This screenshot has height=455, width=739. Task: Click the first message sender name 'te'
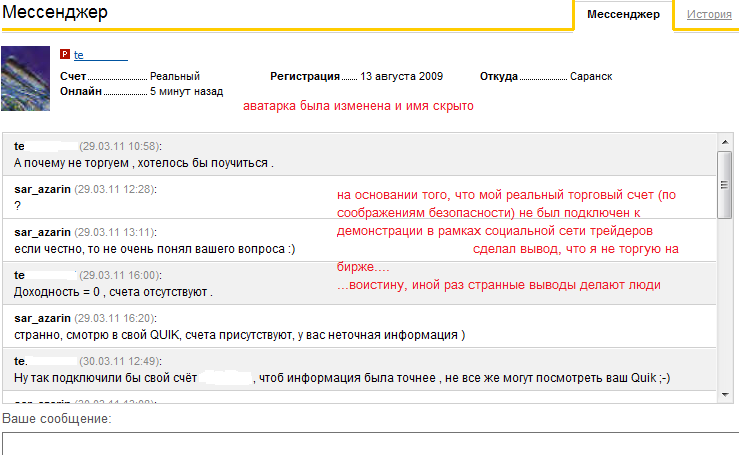pyautogui.click(x=19, y=146)
